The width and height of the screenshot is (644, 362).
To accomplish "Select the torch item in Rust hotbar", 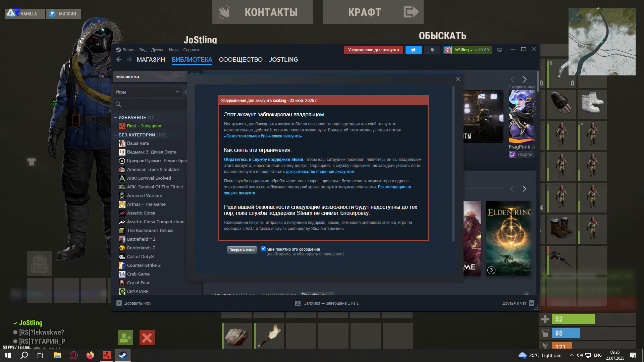I will [269, 336].
